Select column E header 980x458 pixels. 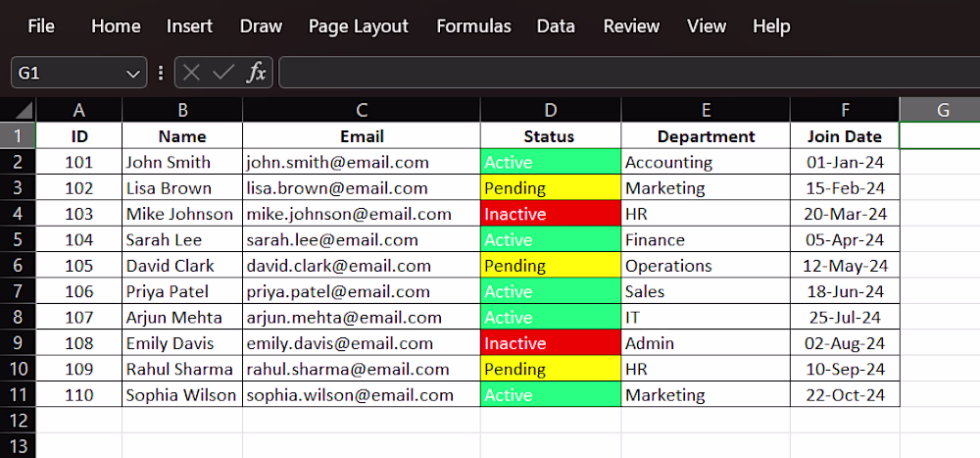point(706,110)
